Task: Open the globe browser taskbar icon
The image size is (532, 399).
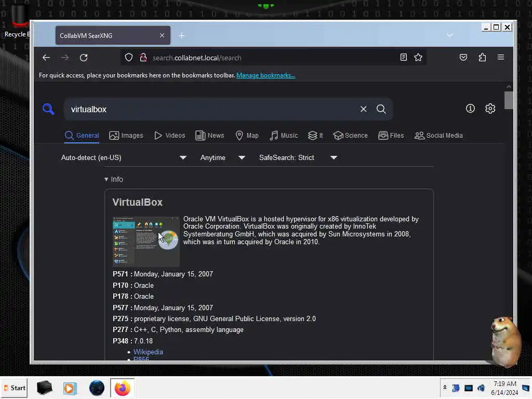Action: coord(97,388)
